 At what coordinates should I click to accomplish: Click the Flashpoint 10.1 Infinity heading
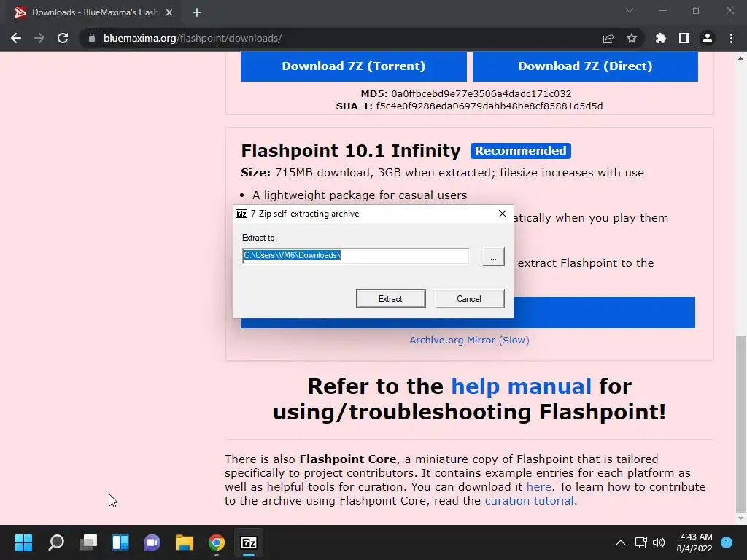click(351, 151)
